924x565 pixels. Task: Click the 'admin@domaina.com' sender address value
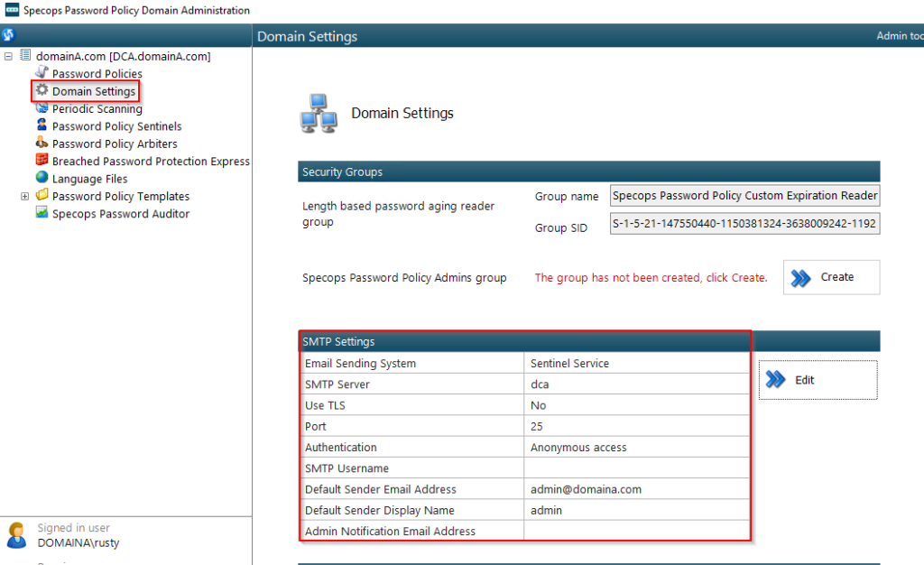click(x=636, y=489)
